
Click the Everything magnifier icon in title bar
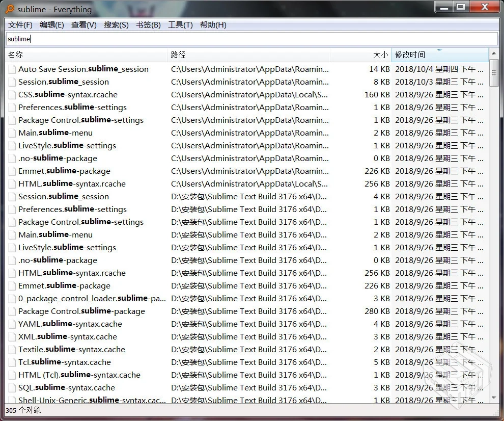(10, 9)
